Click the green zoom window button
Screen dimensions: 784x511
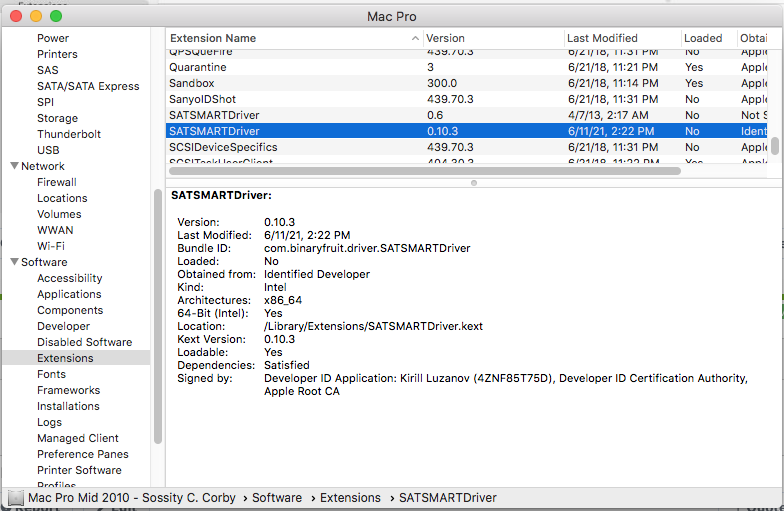[56, 16]
